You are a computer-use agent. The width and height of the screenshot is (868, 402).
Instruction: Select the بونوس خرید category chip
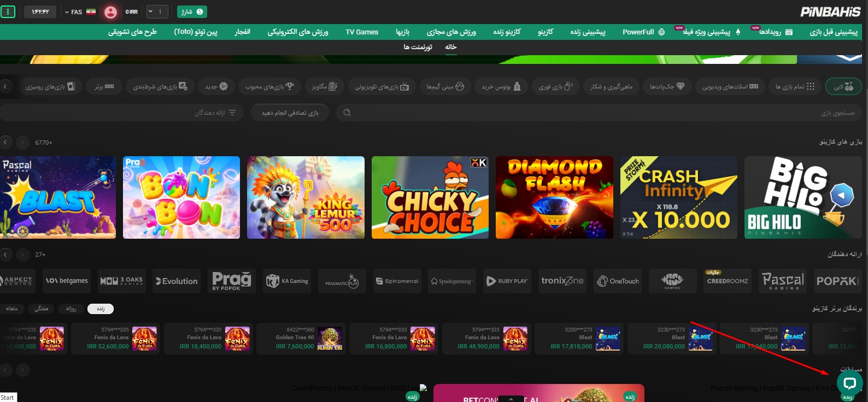point(501,86)
